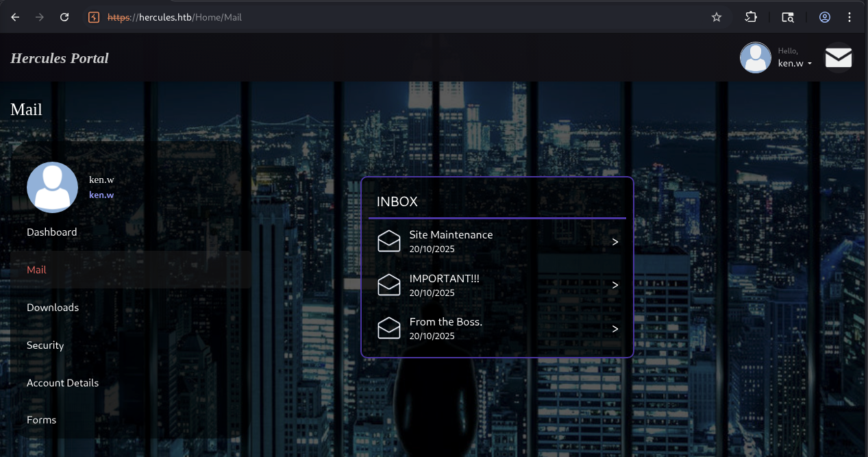Open the browser profile account icon
This screenshot has height=457, width=868.
point(825,17)
